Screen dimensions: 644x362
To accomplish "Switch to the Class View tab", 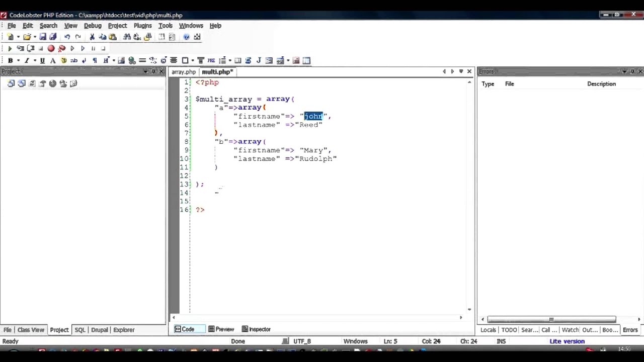I will coord(31,330).
